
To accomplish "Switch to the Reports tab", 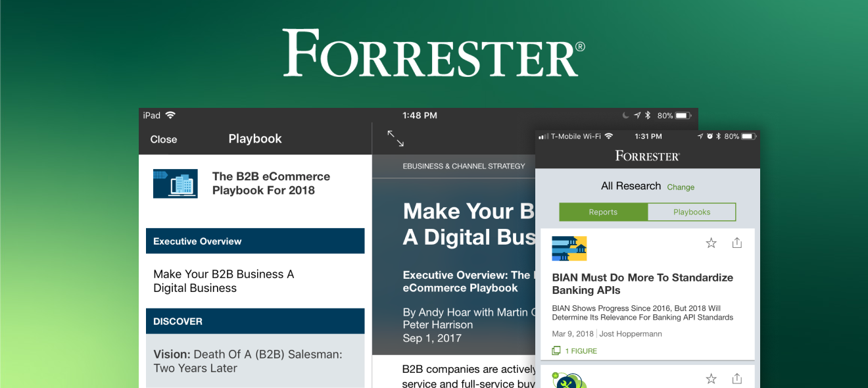I will coord(603,212).
